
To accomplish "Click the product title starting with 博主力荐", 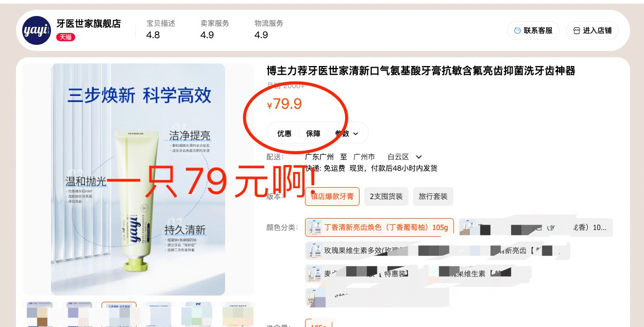I will [420, 71].
